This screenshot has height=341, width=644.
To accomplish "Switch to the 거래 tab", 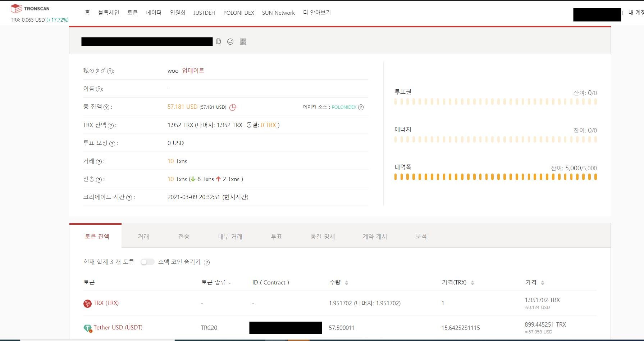I will tap(144, 237).
